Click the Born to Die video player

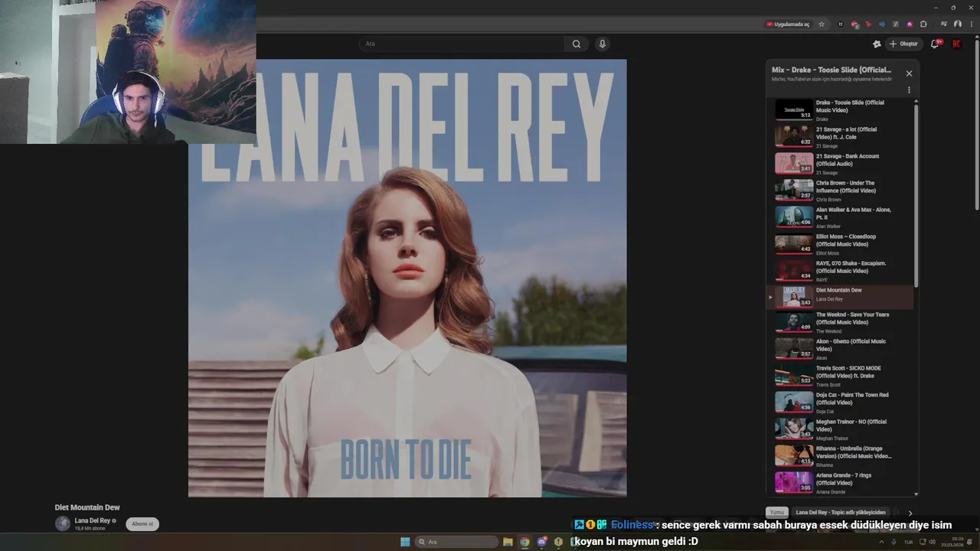click(407, 279)
